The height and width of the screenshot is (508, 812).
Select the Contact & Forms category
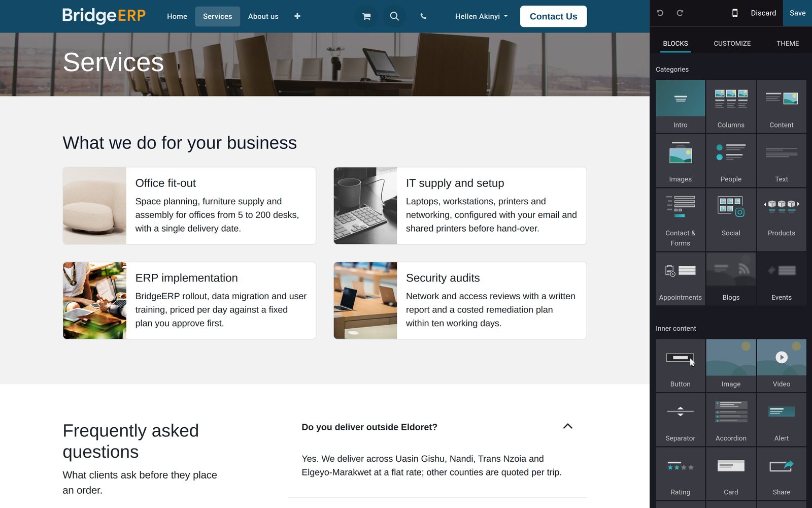tap(680, 219)
